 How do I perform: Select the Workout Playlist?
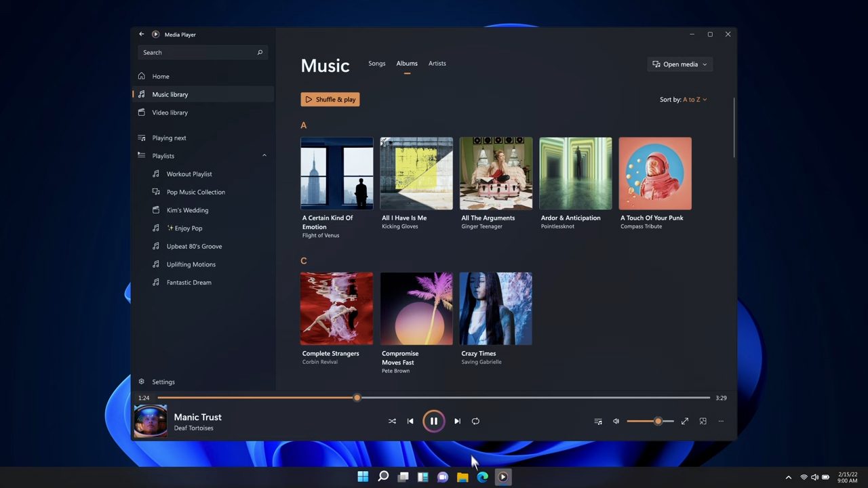189,174
